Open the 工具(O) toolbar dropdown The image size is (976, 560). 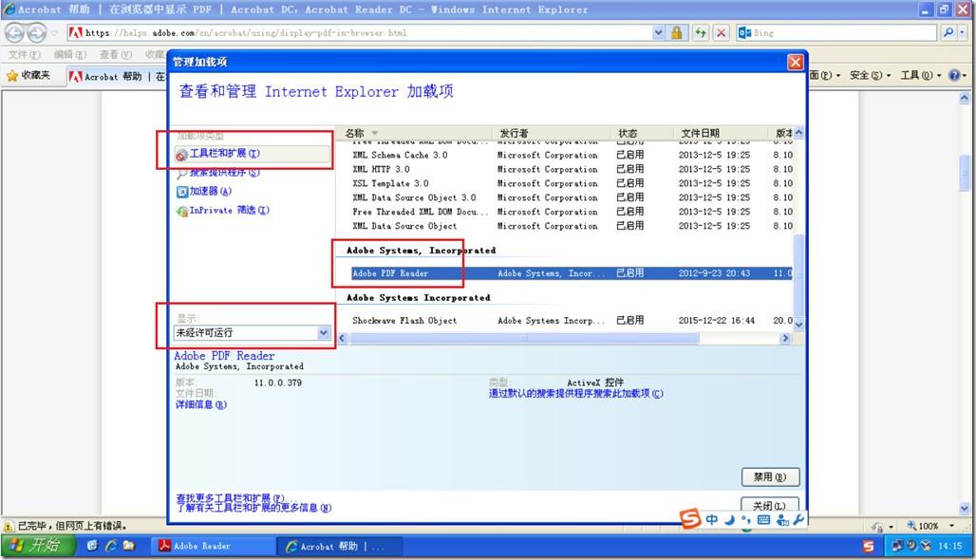pyautogui.click(x=921, y=75)
